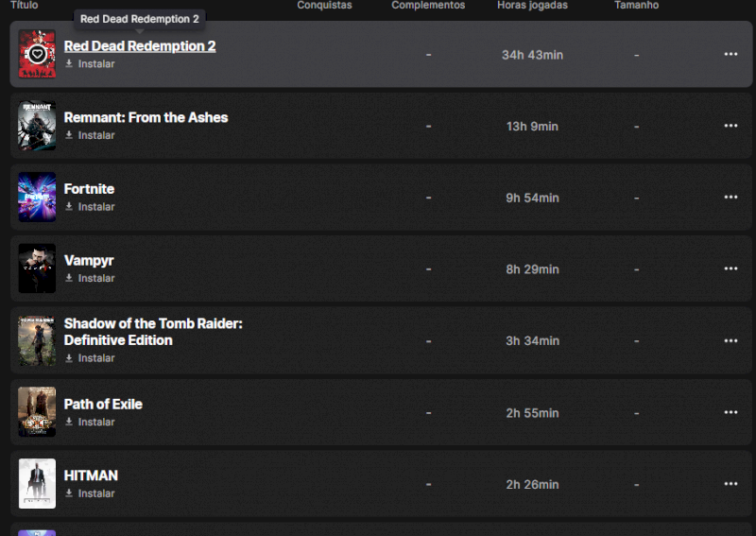This screenshot has width=756, height=536.
Task: Sort by the Horas jogadas column header
Action: [x=532, y=6]
